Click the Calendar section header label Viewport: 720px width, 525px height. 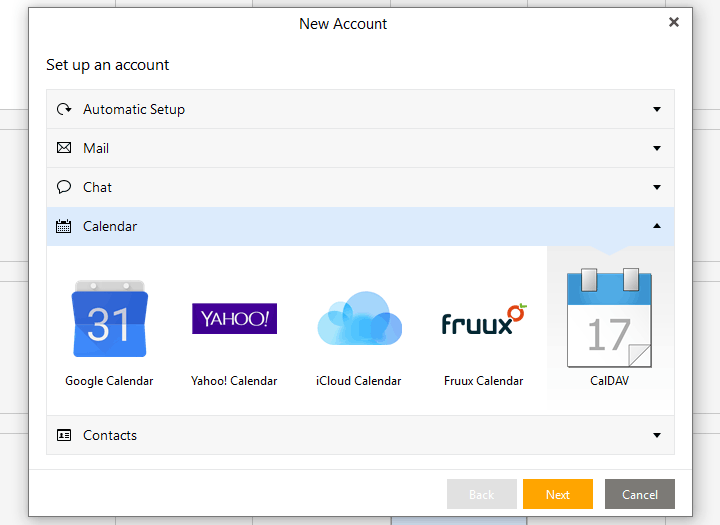coord(110,226)
